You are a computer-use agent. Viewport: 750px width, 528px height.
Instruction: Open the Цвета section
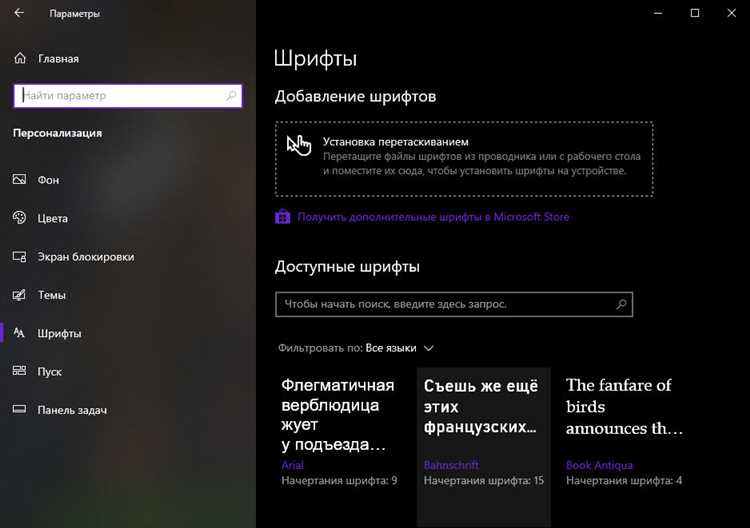click(x=128, y=218)
